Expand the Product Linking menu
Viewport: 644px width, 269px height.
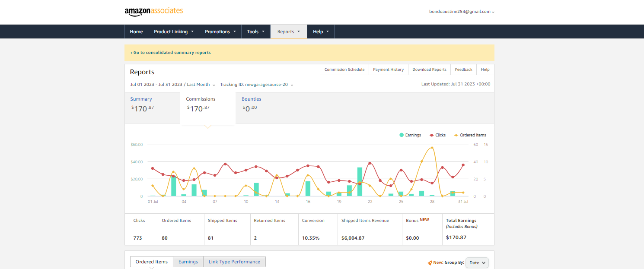[174, 32]
